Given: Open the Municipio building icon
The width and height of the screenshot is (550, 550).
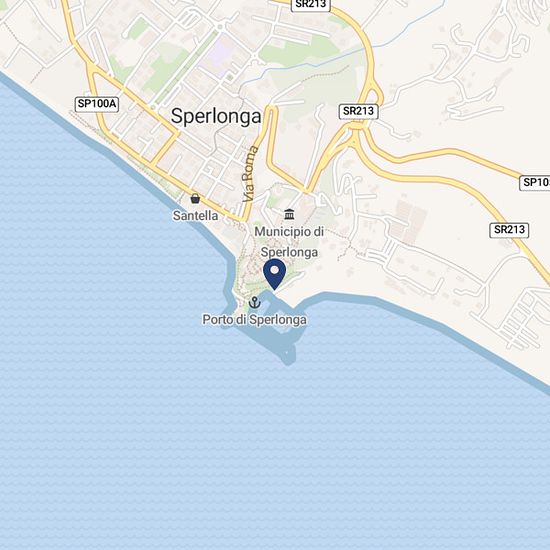Looking at the screenshot, I should coord(289,214).
